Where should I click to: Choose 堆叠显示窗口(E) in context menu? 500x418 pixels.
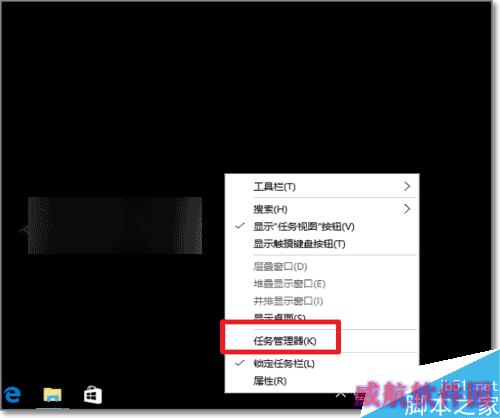pos(322,284)
